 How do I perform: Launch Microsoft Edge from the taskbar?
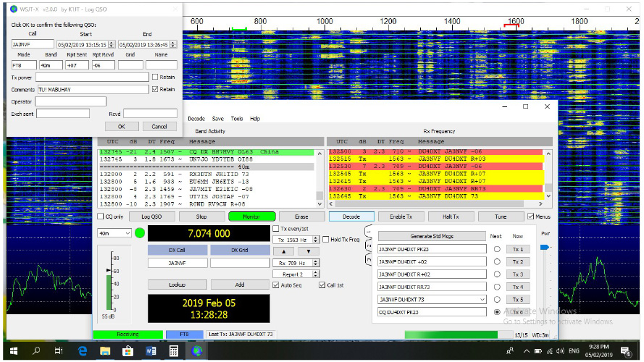[83, 351]
